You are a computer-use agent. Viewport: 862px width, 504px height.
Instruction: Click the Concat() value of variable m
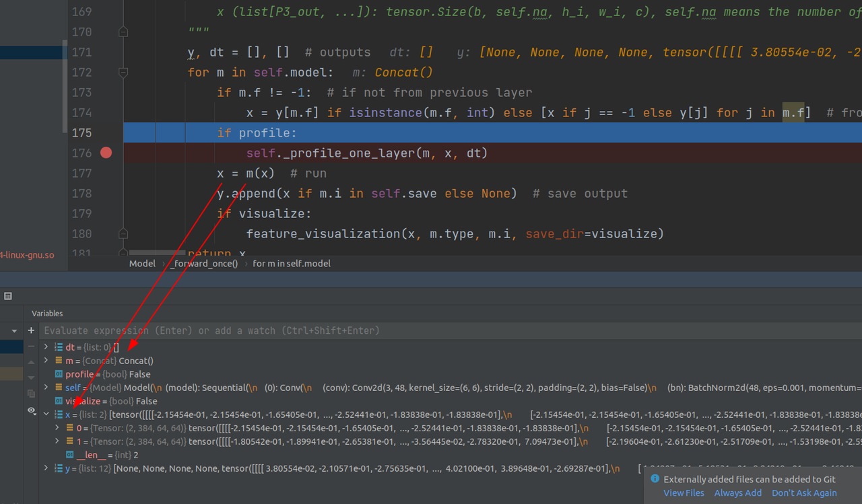pyautogui.click(x=136, y=361)
